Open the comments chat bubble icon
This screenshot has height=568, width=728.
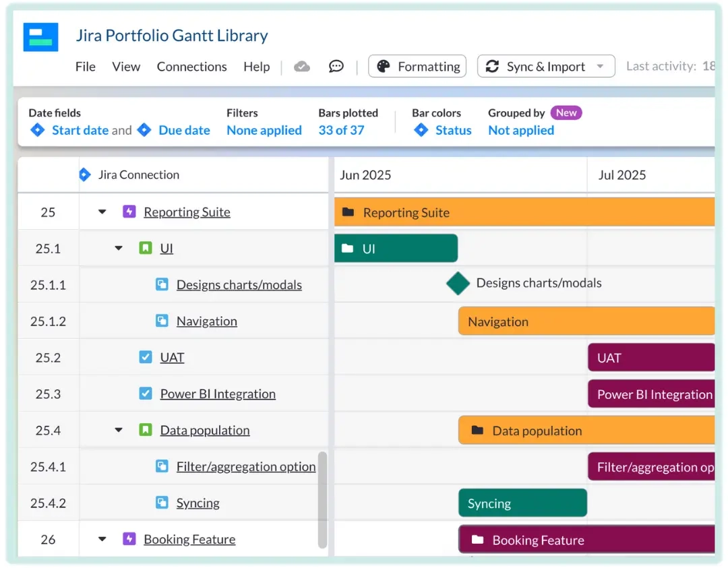pos(336,66)
